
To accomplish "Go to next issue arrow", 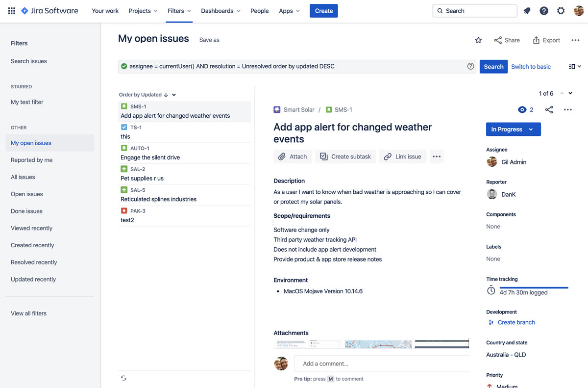I will click(x=570, y=93).
